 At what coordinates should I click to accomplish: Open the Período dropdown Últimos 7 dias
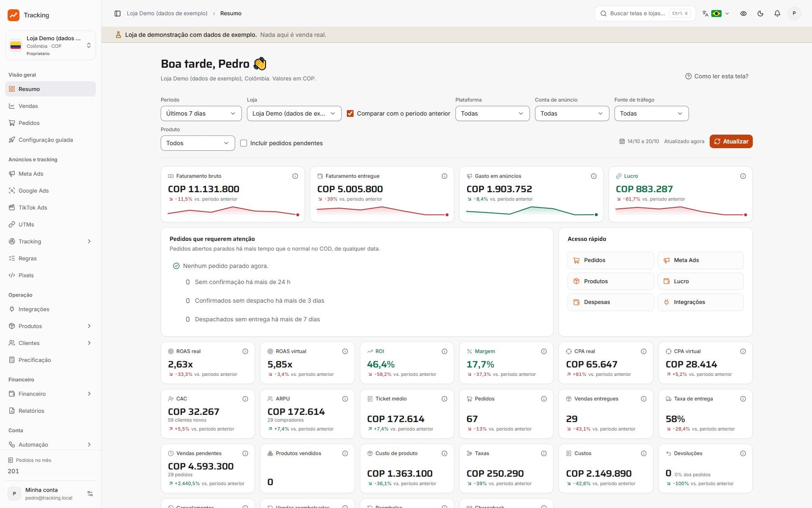click(x=201, y=113)
